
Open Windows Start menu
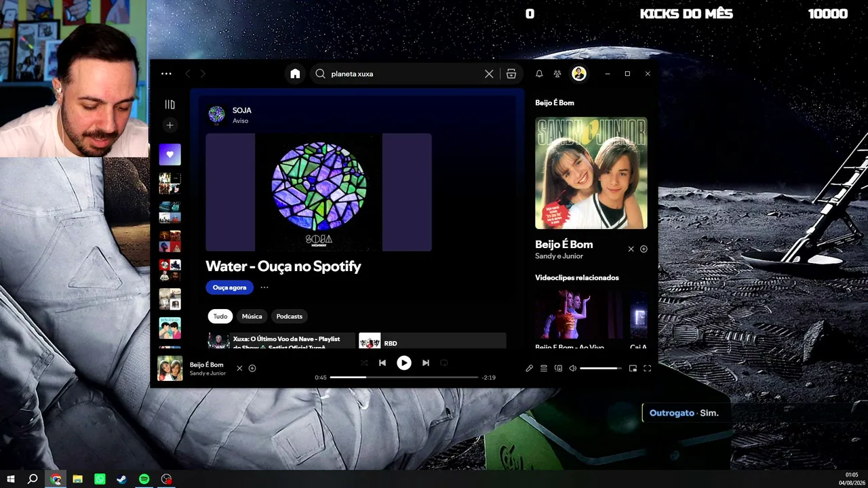point(11,479)
